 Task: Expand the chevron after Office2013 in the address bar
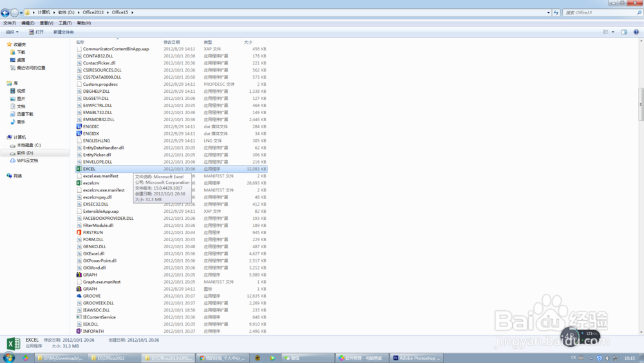coord(108,12)
